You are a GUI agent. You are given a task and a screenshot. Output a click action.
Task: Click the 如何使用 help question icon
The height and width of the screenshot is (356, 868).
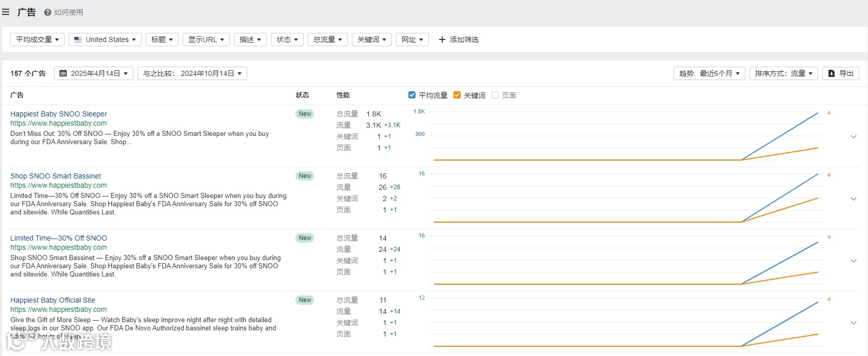click(48, 12)
